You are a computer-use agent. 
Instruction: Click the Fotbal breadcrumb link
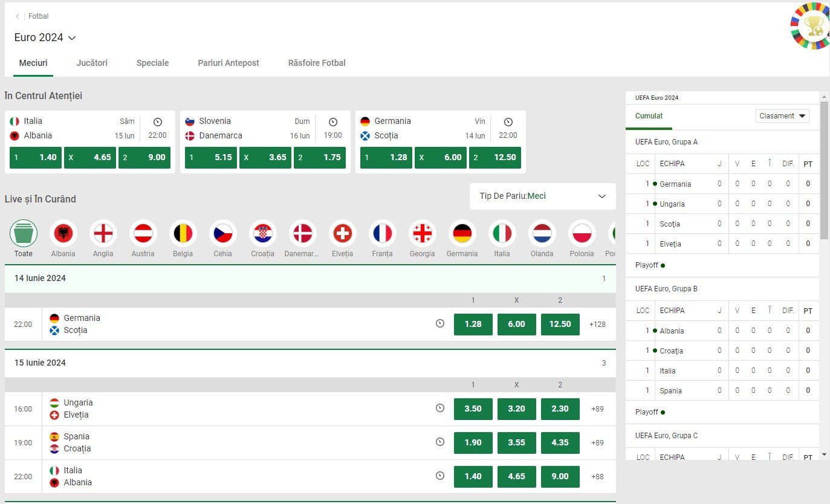coord(39,16)
